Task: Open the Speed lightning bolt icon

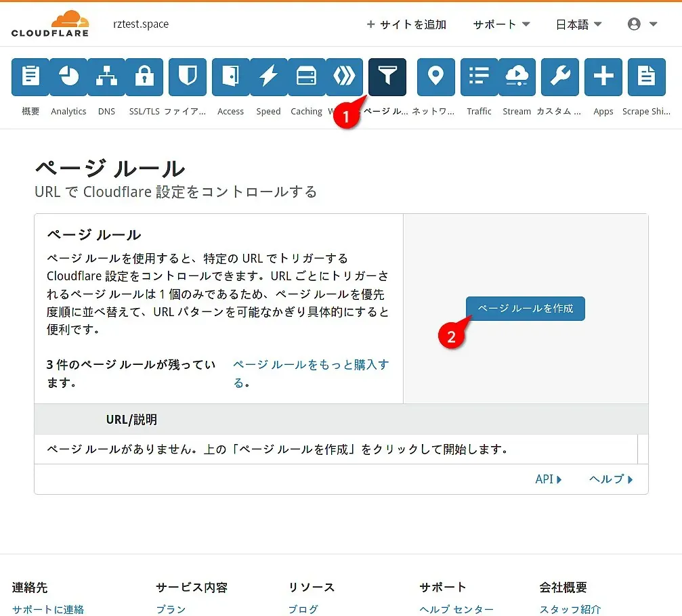Action: click(268, 77)
